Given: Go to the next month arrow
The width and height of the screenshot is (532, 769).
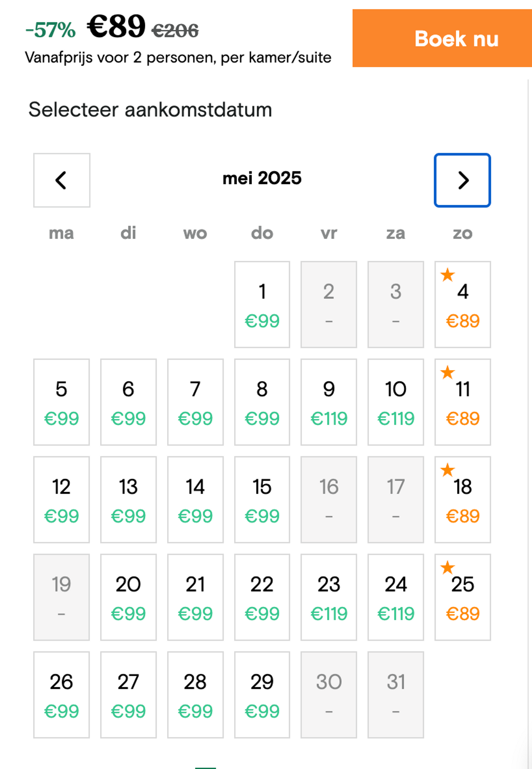Looking at the screenshot, I should click(462, 180).
